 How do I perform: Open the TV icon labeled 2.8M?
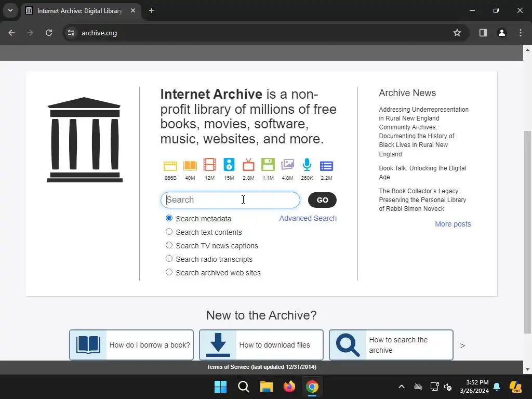click(x=248, y=165)
